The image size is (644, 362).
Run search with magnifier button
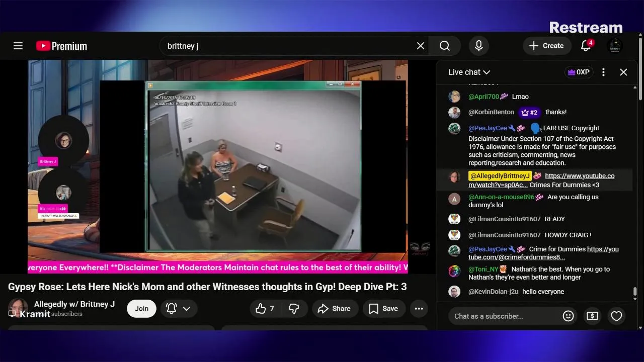[x=445, y=46]
